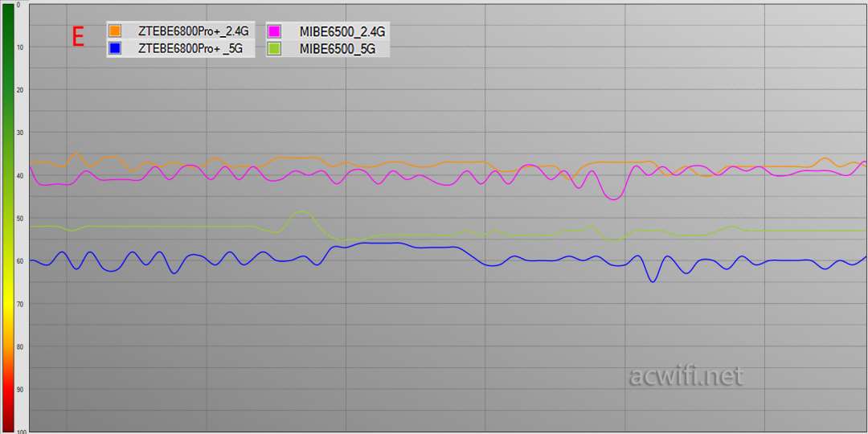
Task: Select the ZTEBE6800Pro+_2.4G legend label
Action: (x=193, y=31)
